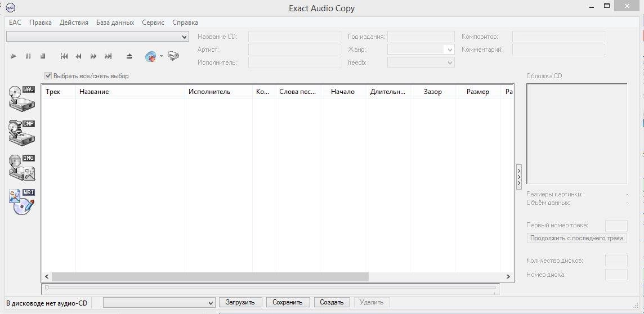Open the 'Справка' menu
This screenshot has height=314, width=644.
coord(185,23)
